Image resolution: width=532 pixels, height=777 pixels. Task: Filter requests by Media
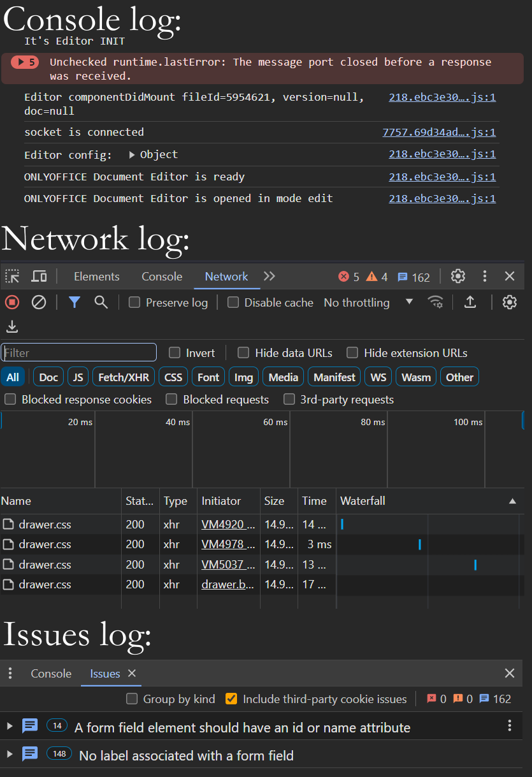coord(284,377)
